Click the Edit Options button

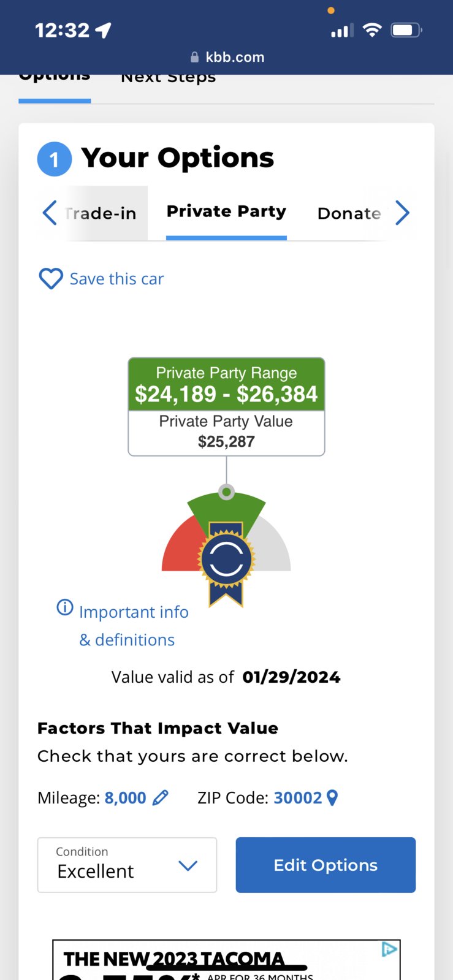tap(325, 865)
